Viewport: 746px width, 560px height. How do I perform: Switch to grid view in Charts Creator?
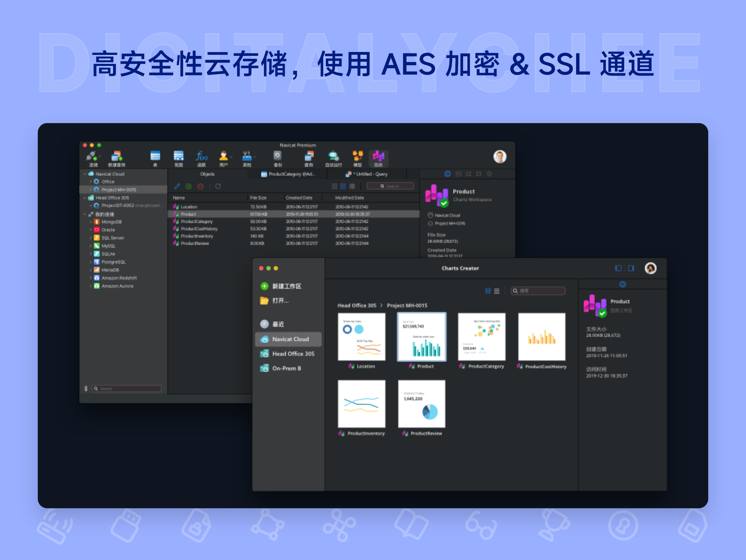[x=488, y=291]
